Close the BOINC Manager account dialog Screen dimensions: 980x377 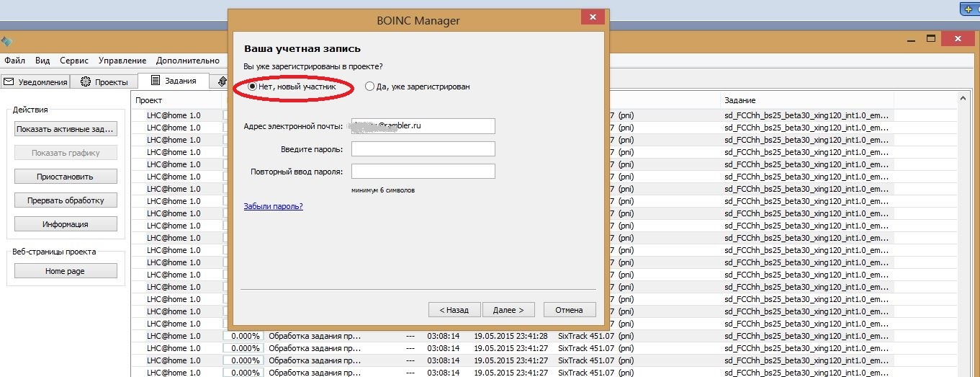coord(592,17)
